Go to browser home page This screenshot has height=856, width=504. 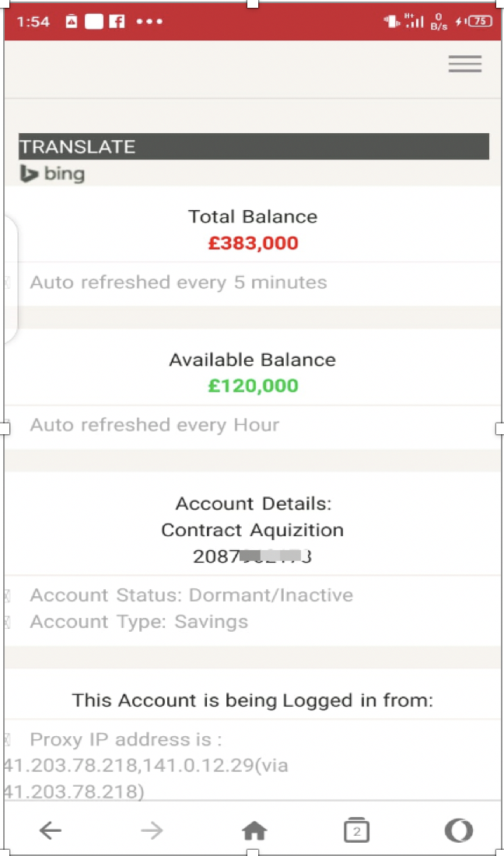254,830
